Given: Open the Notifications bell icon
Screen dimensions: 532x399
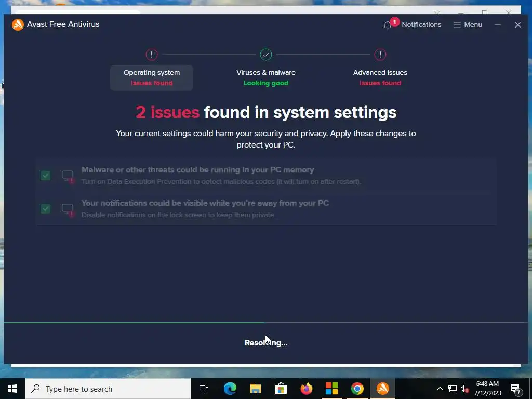Looking at the screenshot, I should (388, 25).
